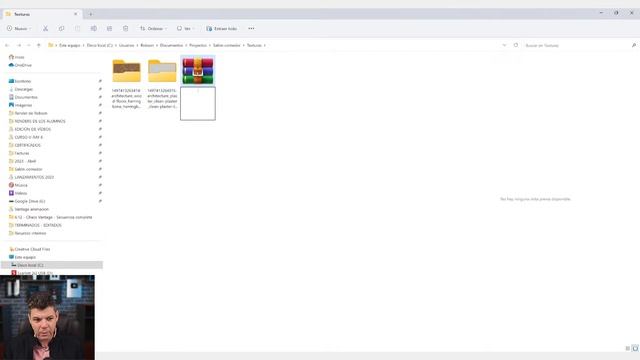Click the empty rename box under the archive
640x360 pixels.
[198, 103]
